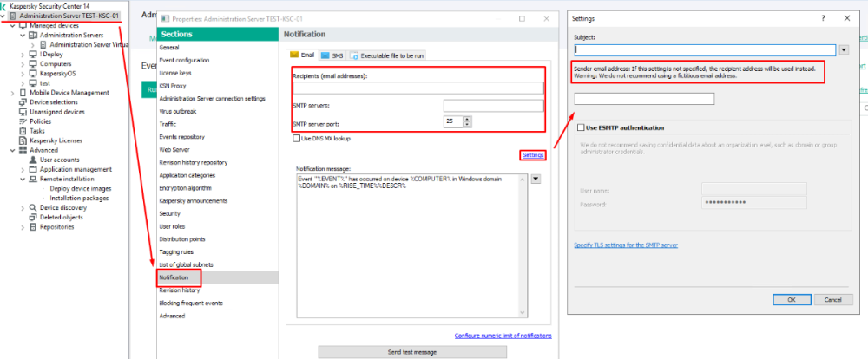Click Cancel in the Settings window
The width and height of the screenshot is (868, 359).
(832, 299)
